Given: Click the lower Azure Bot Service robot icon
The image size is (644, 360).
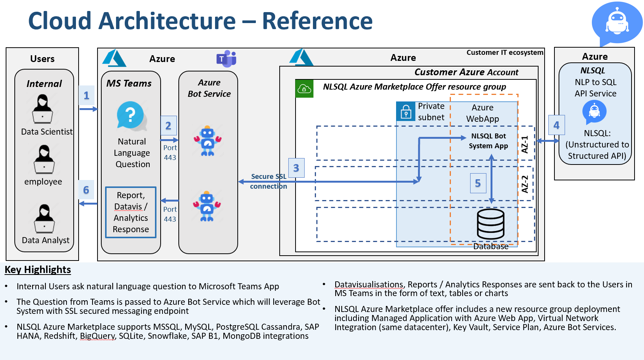Looking at the screenshot, I should click(x=207, y=206).
